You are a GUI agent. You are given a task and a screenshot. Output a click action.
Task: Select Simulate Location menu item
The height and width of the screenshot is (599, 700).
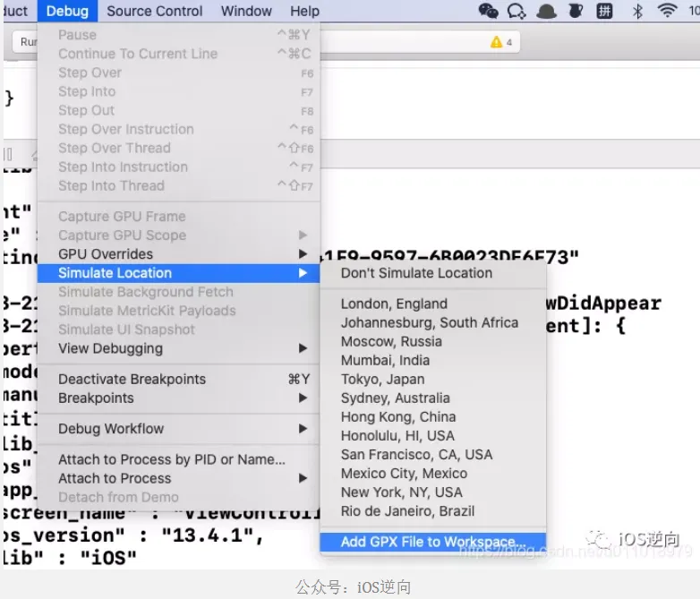pos(178,273)
